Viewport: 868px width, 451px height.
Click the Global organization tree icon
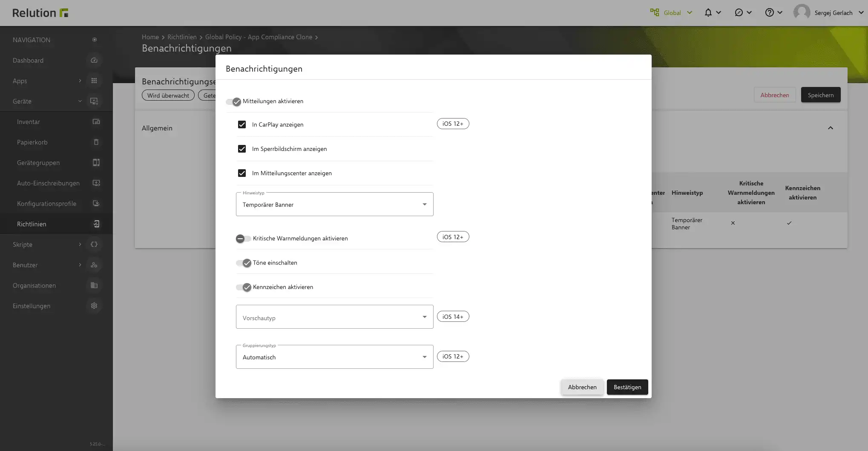coord(655,12)
